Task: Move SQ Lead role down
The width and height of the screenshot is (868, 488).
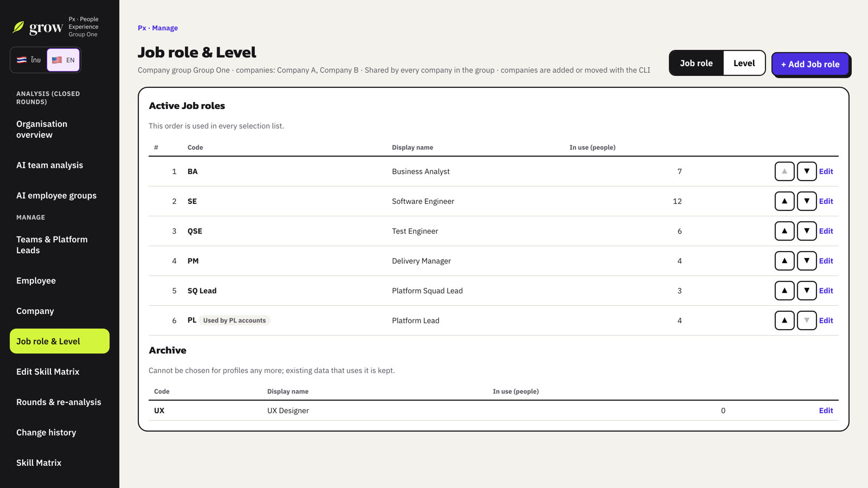Action: click(807, 291)
